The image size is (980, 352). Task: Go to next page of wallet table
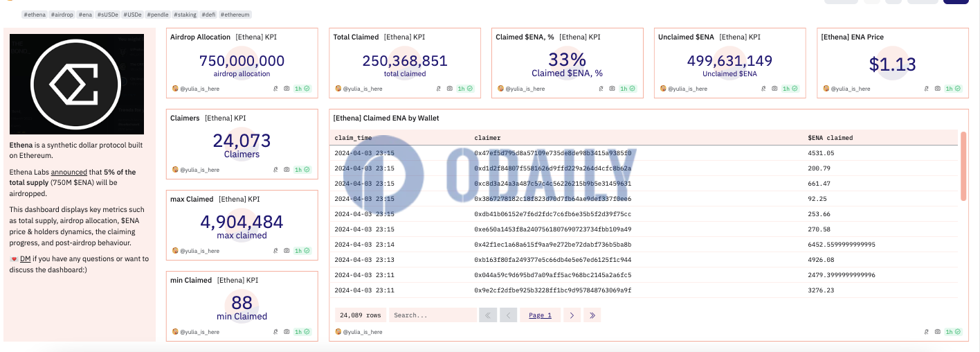(x=572, y=315)
